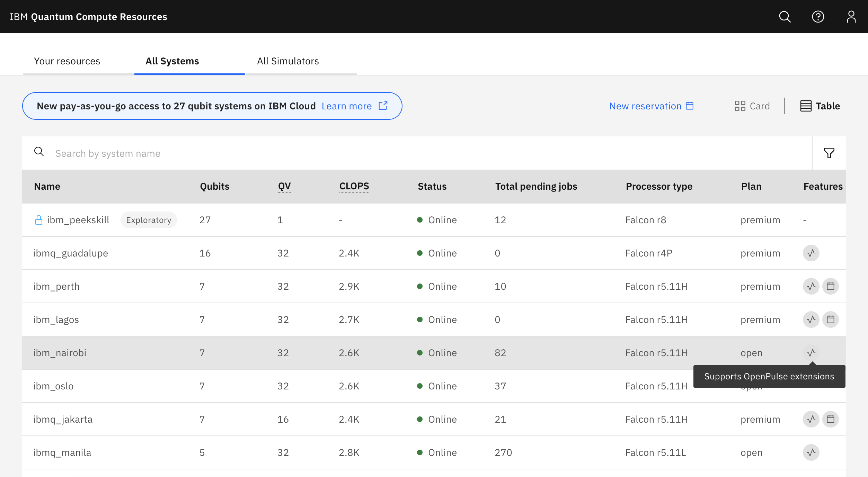Click the 82 pending jobs value
Image resolution: width=868 pixels, height=477 pixels.
501,353
